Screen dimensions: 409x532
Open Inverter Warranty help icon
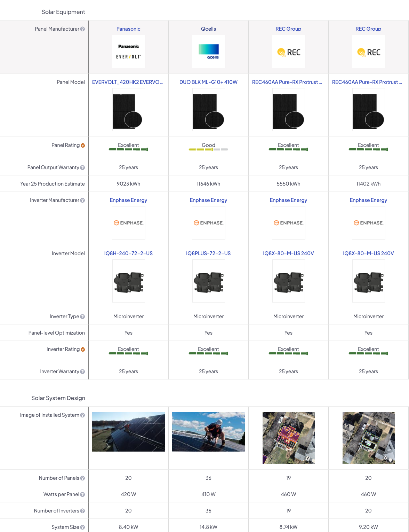coord(82,372)
